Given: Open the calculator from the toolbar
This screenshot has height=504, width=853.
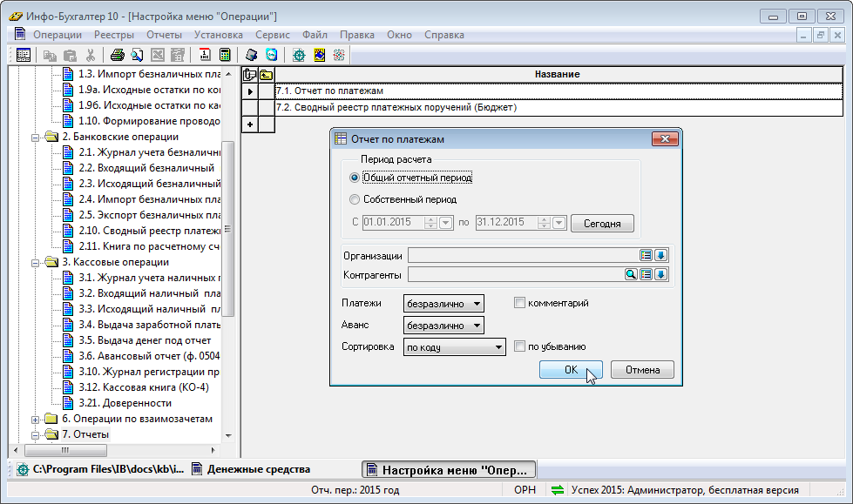Looking at the screenshot, I should [x=225, y=55].
